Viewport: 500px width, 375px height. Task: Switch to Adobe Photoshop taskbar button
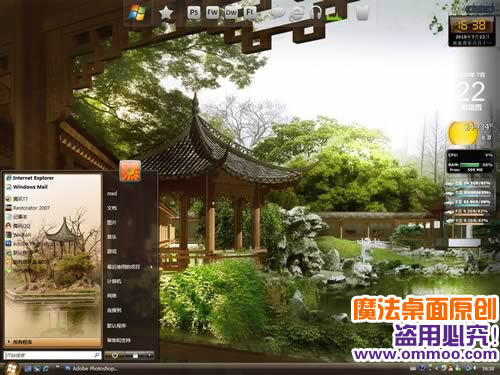click(x=91, y=368)
